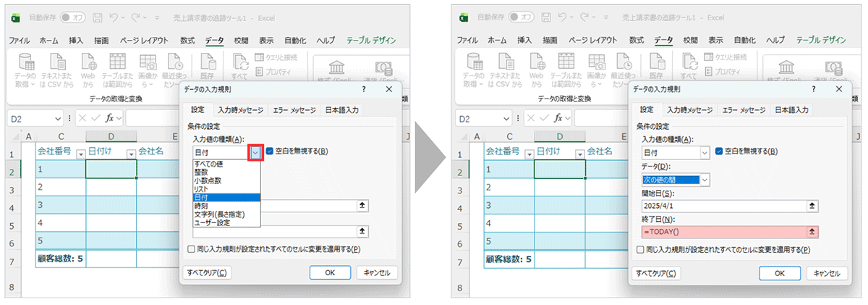This screenshot has height=305, width=868.
Task: Click the fx insert function icon in left window
Action: (110, 118)
